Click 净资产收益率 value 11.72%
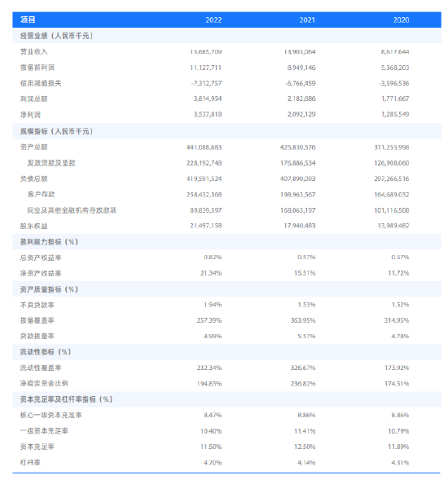The width and height of the screenshot is (448, 480). pyautogui.click(x=398, y=273)
